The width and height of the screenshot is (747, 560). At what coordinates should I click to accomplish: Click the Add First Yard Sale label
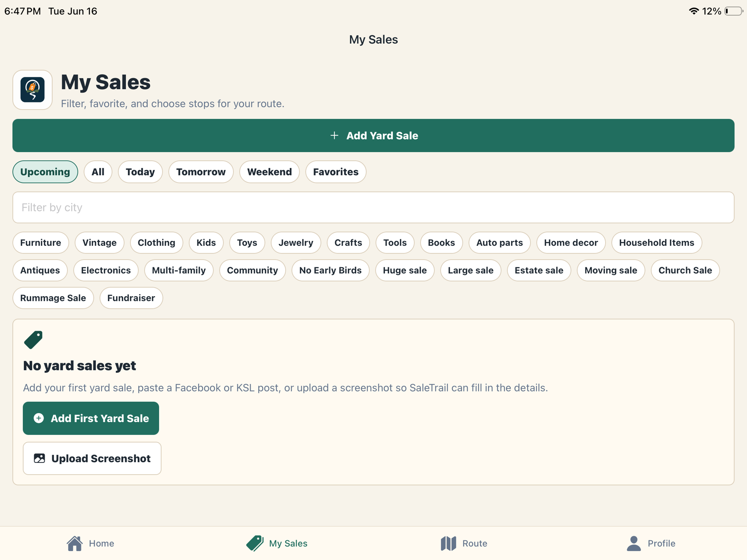click(x=100, y=418)
